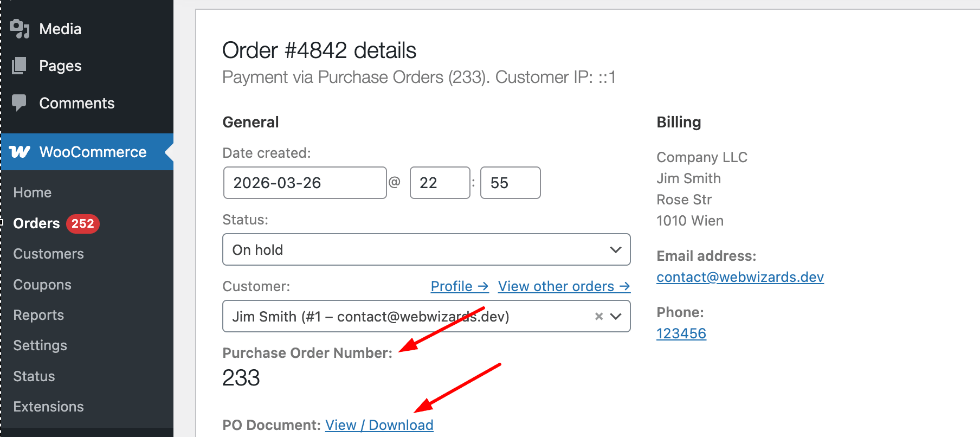
Task: Clear selected customer with the x icon
Action: pyautogui.click(x=599, y=317)
